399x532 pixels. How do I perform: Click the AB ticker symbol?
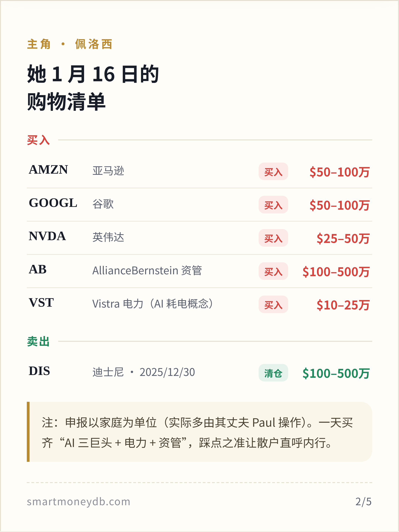[x=37, y=269]
